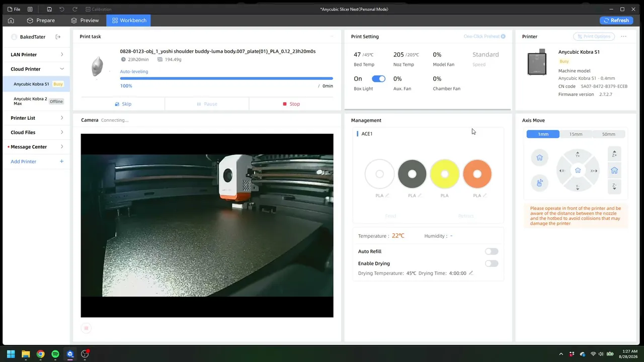644x362 pixels.
Task: Click the 205 nozzle temperature value
Action: (398, 54)
